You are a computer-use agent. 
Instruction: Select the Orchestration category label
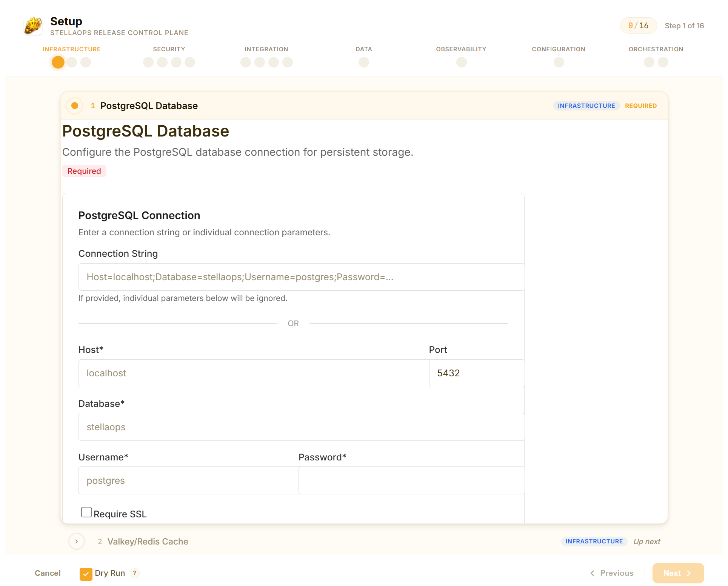(x=656, y=49)
